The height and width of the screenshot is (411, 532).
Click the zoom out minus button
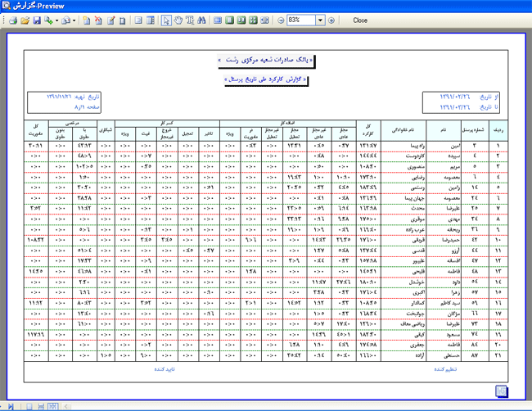(281, 20)
